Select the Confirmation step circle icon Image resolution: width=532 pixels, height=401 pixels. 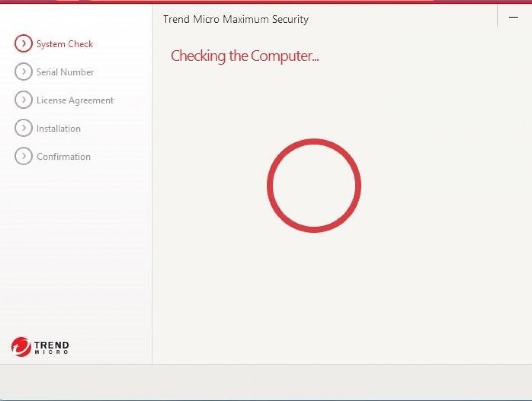point(23,156)
